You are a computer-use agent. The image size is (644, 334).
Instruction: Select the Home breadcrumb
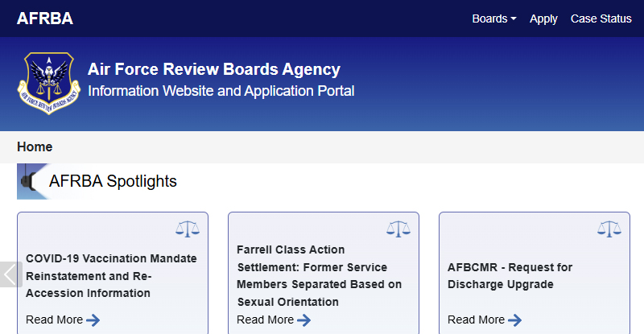click(35, 146)
